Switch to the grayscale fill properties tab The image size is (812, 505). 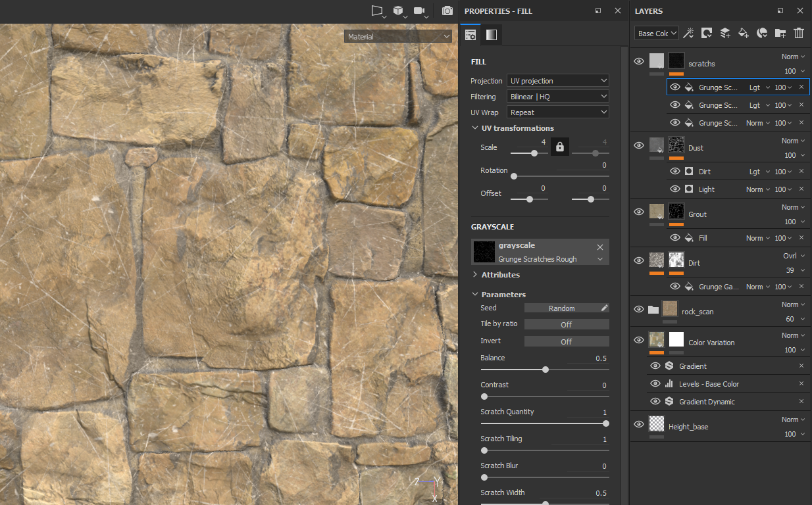click(491, 35)
